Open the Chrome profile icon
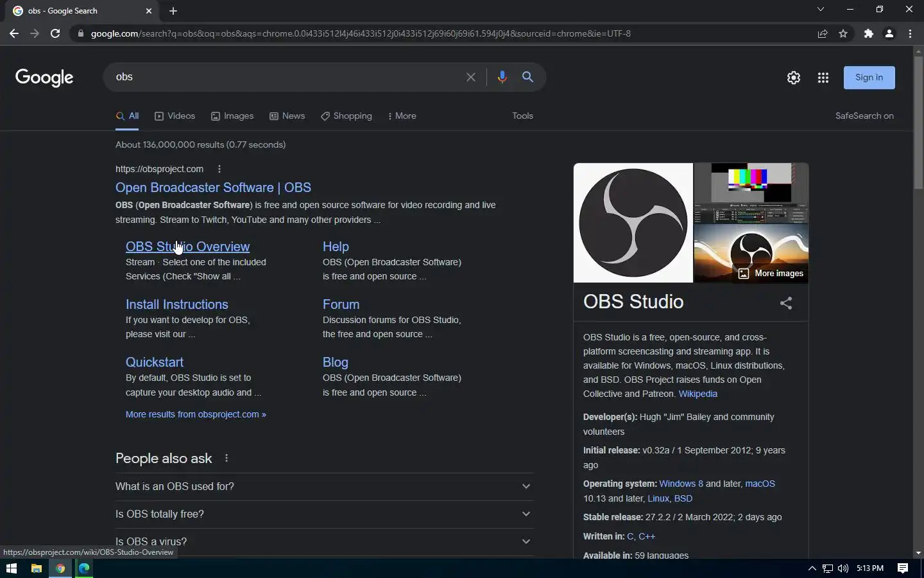 (x=889, y=33)
